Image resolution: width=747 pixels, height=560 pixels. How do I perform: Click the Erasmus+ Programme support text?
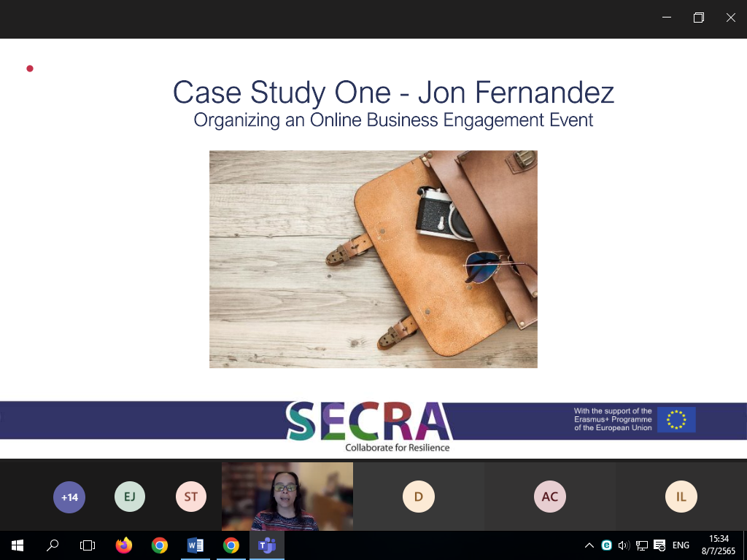pos(613,419)
